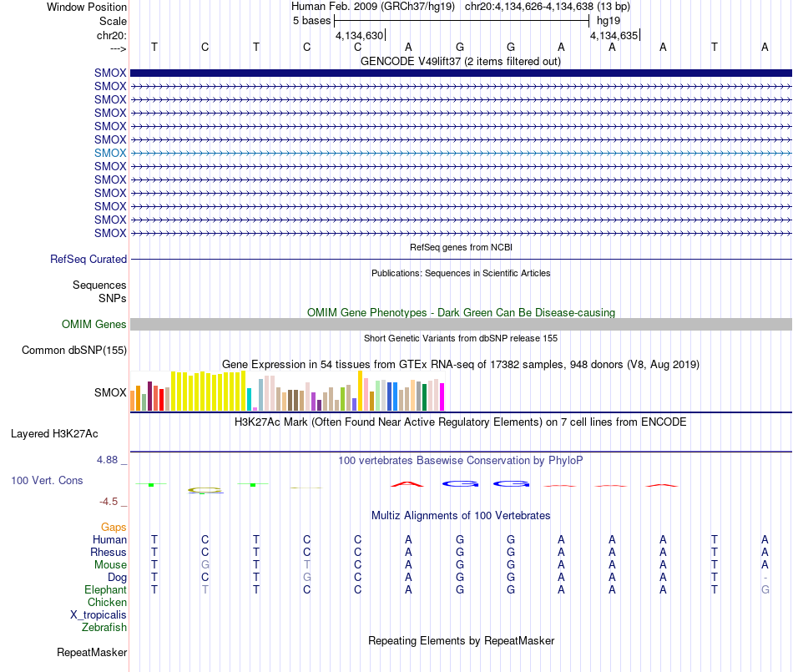Click the first blue G PhyloP logo

[x=460, y=484]
